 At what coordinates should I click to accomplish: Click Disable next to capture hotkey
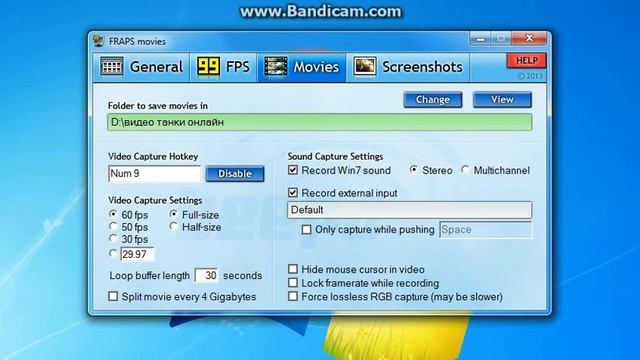[x=235, y=173]
